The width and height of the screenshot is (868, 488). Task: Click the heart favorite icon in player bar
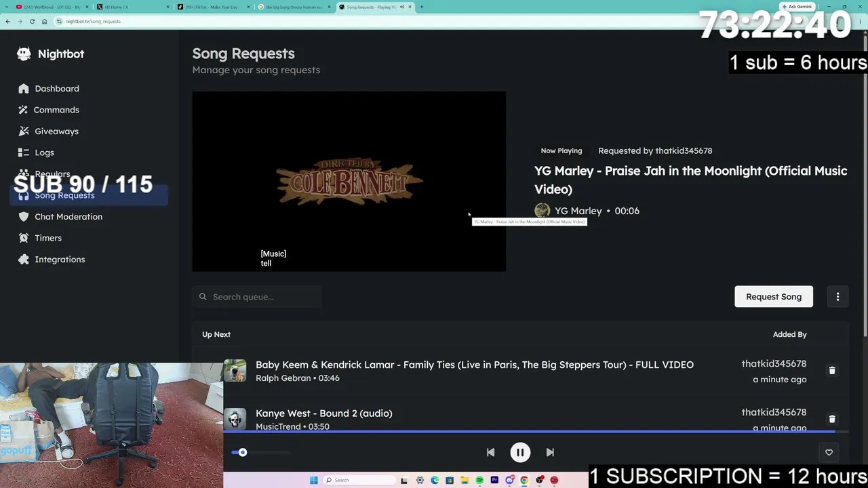[x=829, y=452]
